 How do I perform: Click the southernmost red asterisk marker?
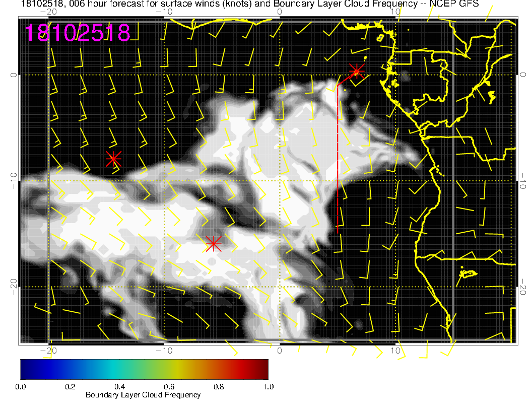click(214, 244)
